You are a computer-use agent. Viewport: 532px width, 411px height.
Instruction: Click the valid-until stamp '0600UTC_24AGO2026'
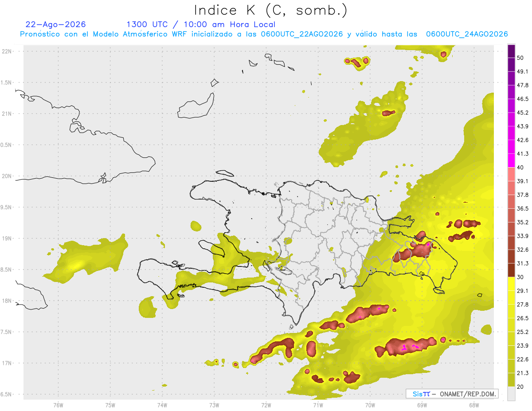[x=467, y=34]
